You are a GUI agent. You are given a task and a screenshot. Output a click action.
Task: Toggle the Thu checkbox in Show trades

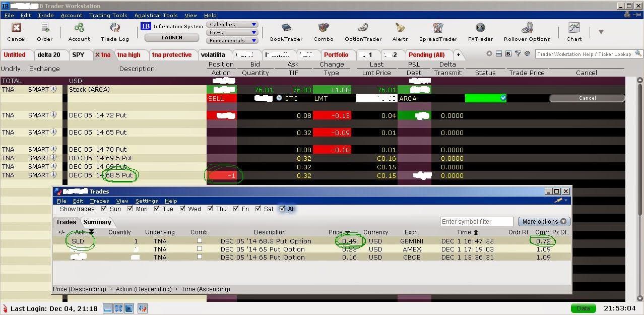pos(210,209)
